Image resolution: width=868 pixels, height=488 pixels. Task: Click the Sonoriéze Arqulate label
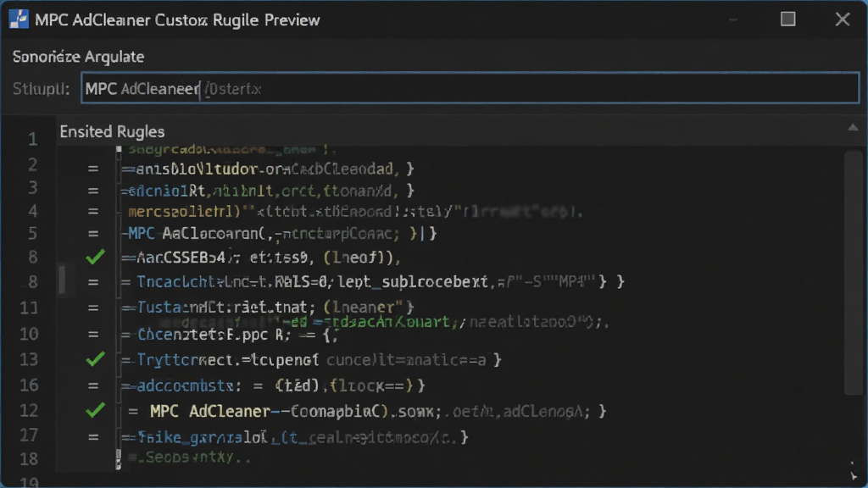78,57
